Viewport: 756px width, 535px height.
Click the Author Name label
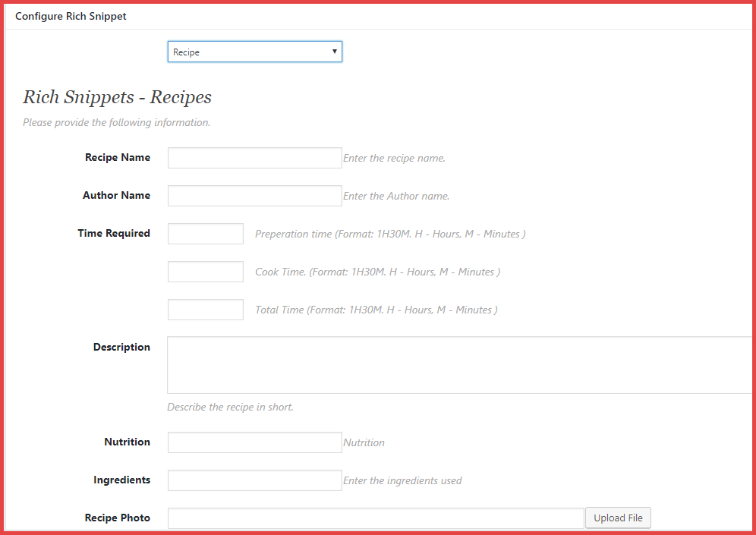[116, 196]
